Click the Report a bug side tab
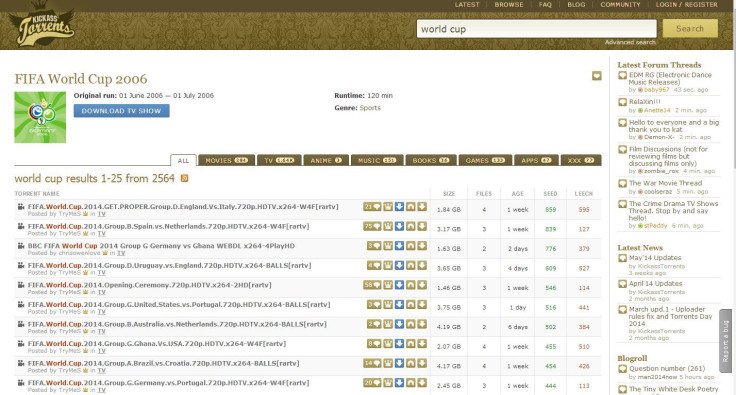This screenshot has width=736, height=395. click(x=725, y=341)
